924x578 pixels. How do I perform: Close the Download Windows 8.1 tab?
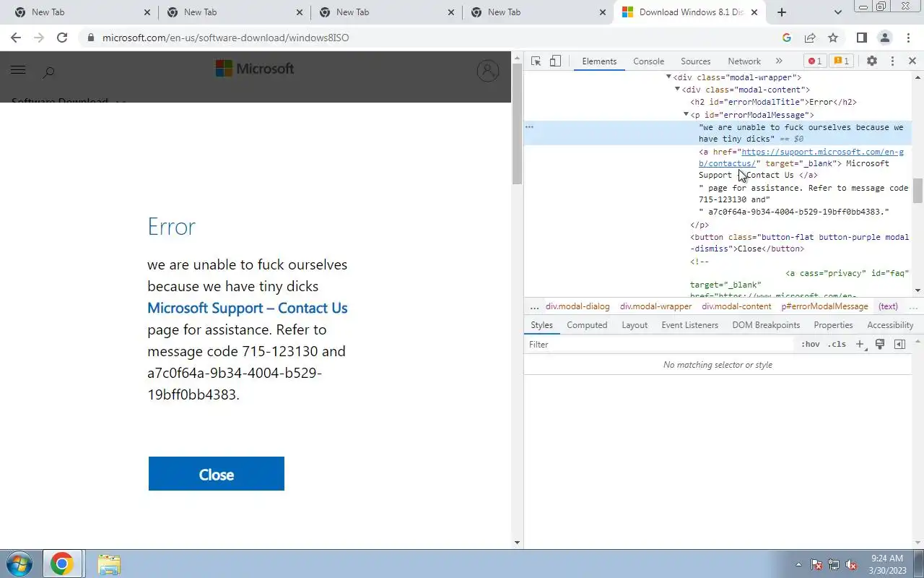pyautogui.click(x=754, y=12)
